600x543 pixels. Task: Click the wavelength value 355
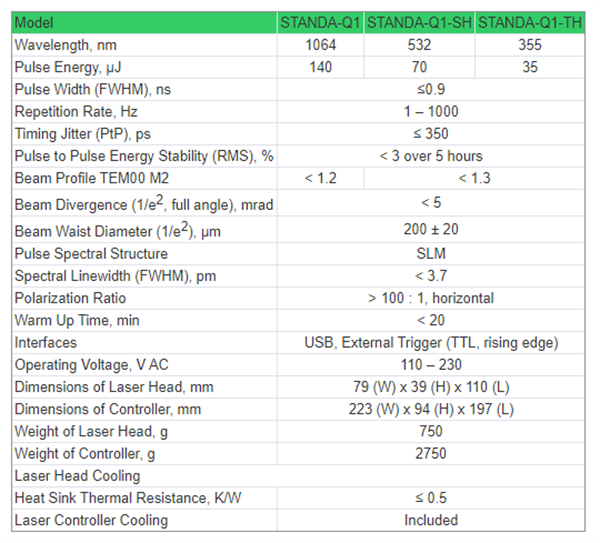[x=530, y=45]
